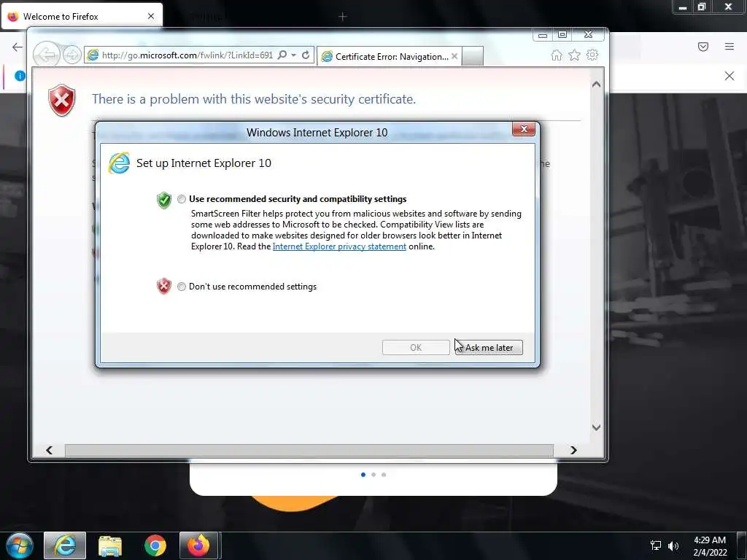Expand the address bar autocomplete dropdown arrow
The width and height of the screenshot is (747, 560).
[293, 55]
